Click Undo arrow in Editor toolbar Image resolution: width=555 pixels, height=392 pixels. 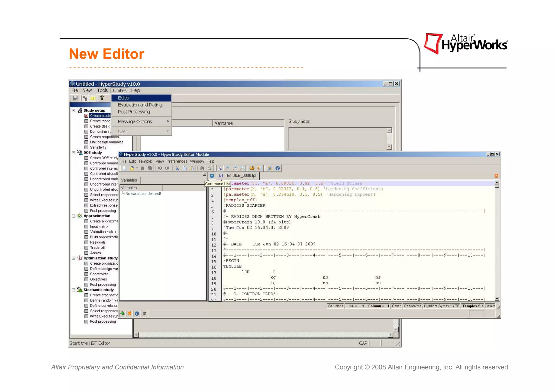point(160,168)
